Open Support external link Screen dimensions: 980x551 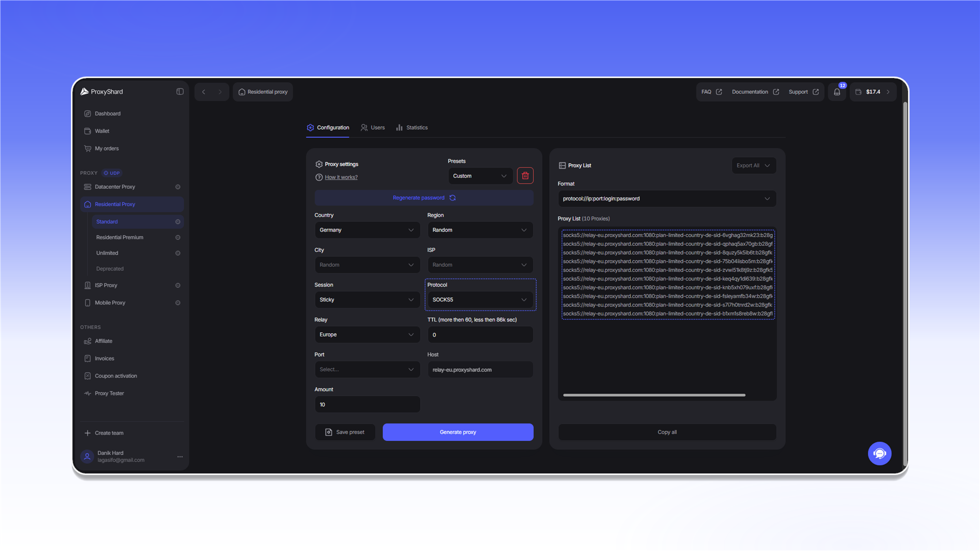coord(803,92)
